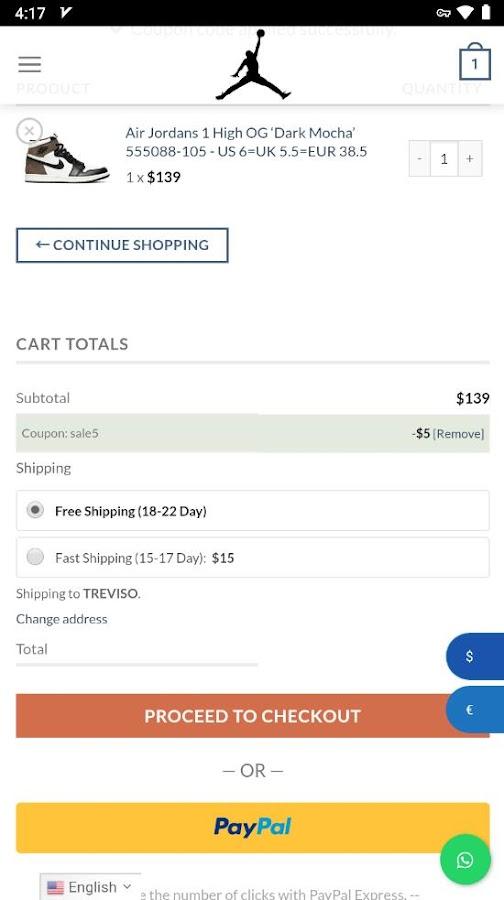Image resolution: width=504 pixels, height=900 pixels.
Task: Tap the VPN key status icon
Action: point(443,13)
